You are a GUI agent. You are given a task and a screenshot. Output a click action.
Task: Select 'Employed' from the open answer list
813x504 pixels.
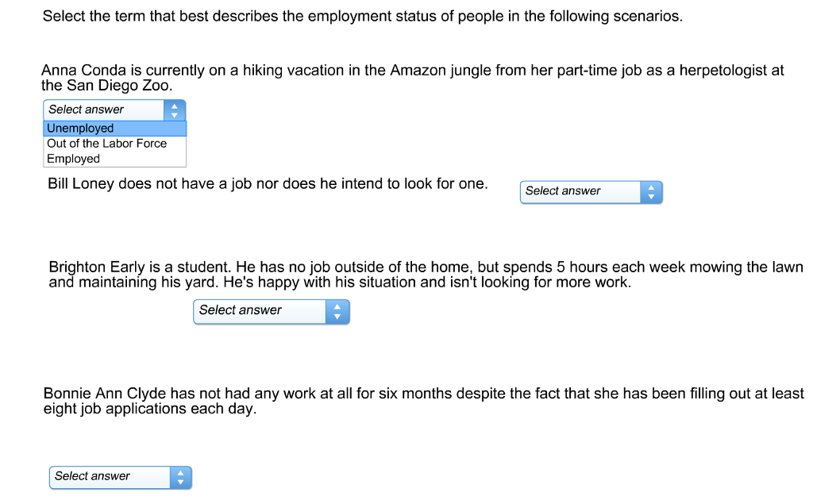[x=72, y=159]
